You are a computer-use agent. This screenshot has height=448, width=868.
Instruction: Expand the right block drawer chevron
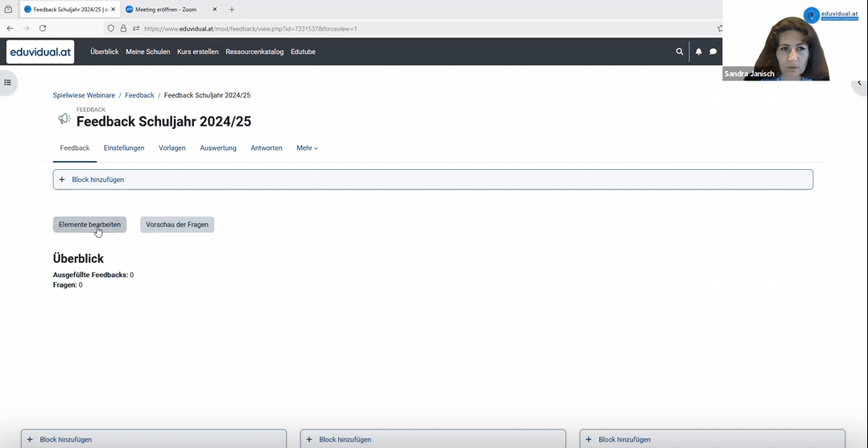[859, 83]
